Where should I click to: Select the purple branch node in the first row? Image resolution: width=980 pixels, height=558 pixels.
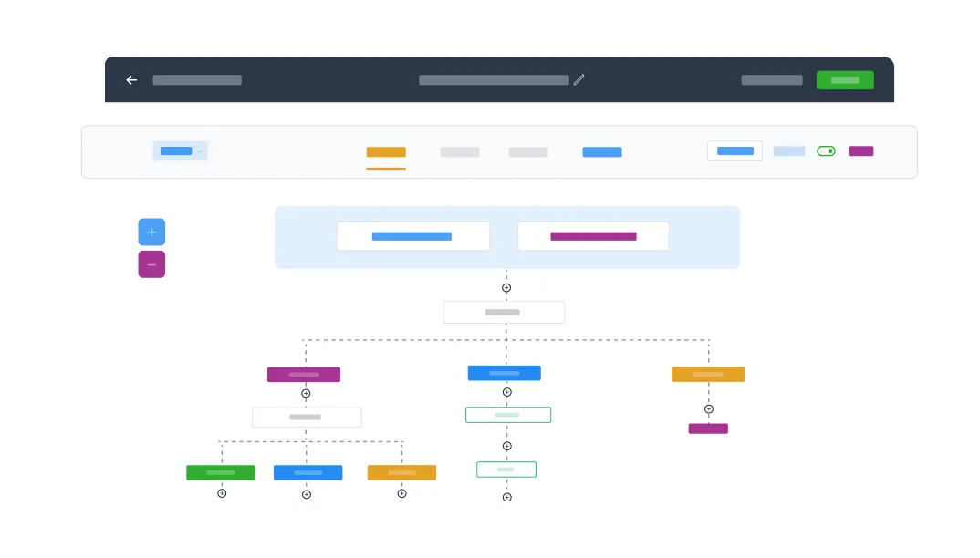click(x=304, y=375)
